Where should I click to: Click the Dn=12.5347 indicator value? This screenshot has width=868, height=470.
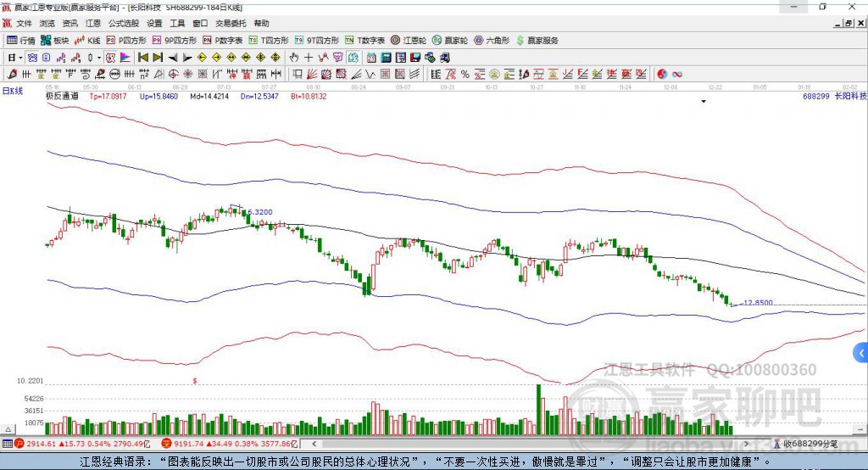click(x=259, y=96)
